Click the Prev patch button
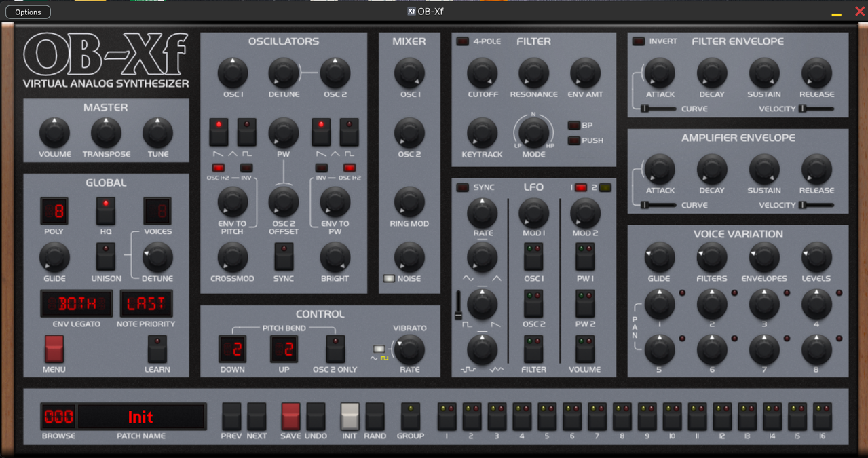 [231, 416]
